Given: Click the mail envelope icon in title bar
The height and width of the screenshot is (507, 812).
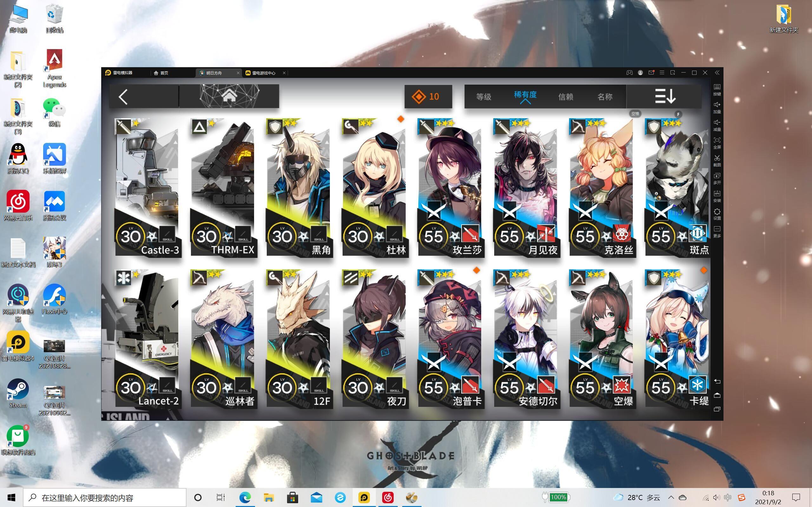Looking at the screenshot, I should [x=651, y=73].
